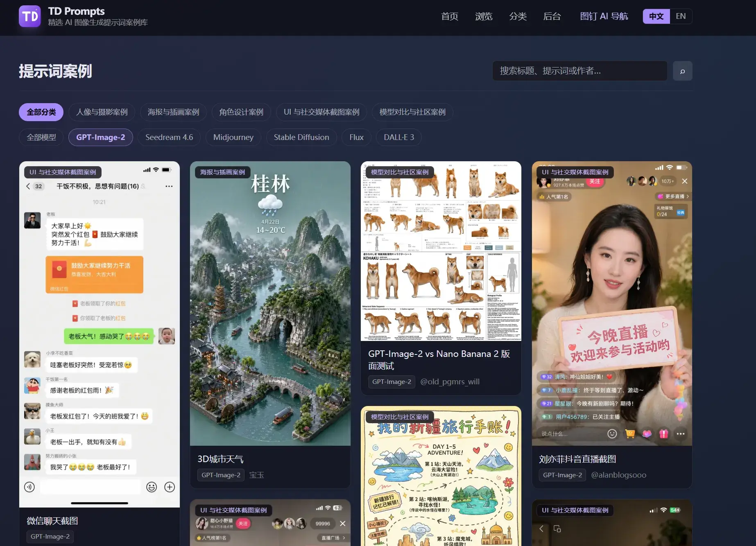The width and height of the screenshot is (756, 546).
Task: Click the 全部分类 category button
Action: pos(41,112)
